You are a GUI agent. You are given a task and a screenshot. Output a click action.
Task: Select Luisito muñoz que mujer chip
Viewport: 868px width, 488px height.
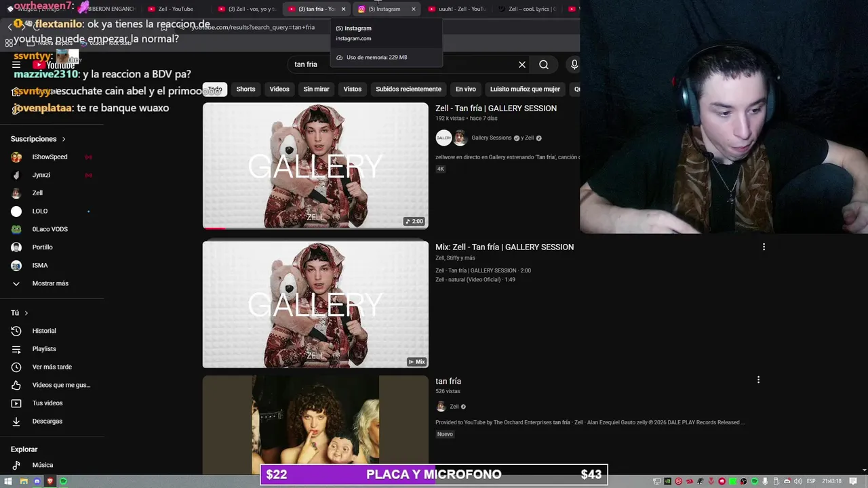(x=525, y=89)
